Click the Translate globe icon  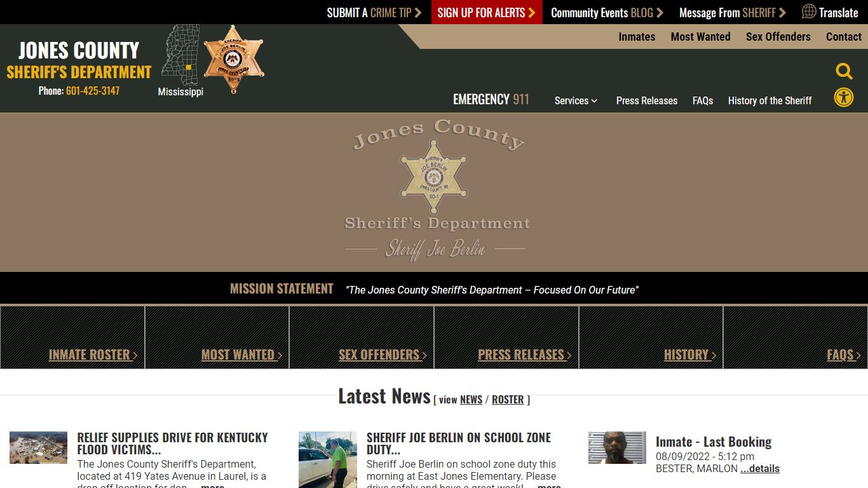coord(809,11)
